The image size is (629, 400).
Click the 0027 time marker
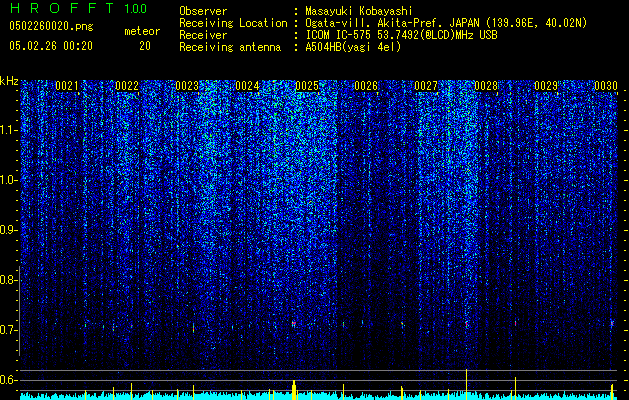click(x=426, y=86)
